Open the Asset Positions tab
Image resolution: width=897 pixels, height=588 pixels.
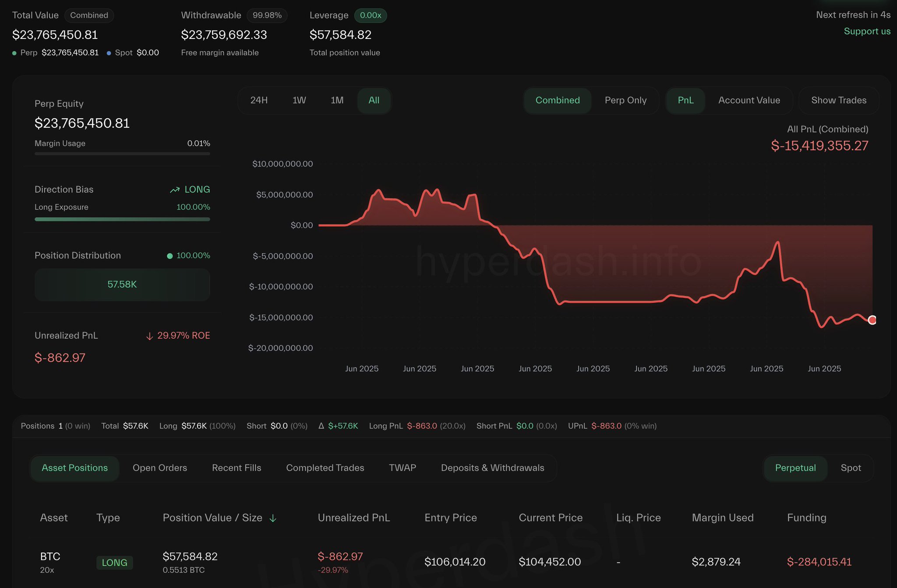[75, 468]
